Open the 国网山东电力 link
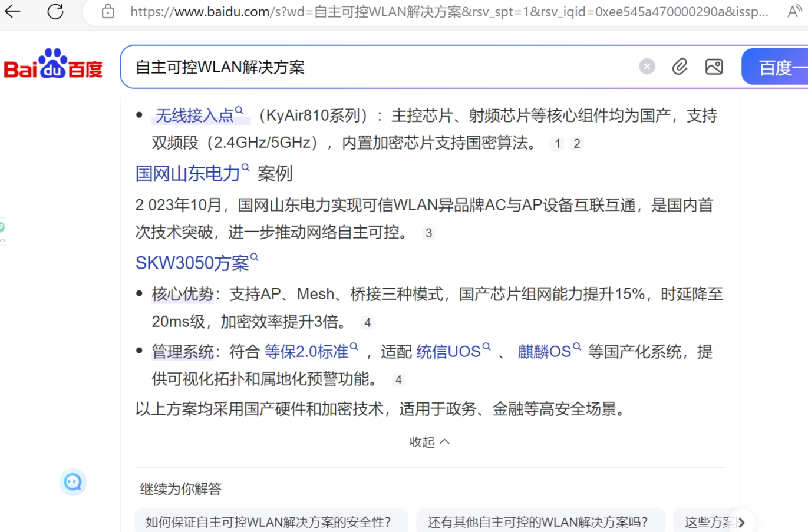 [187, 174]
